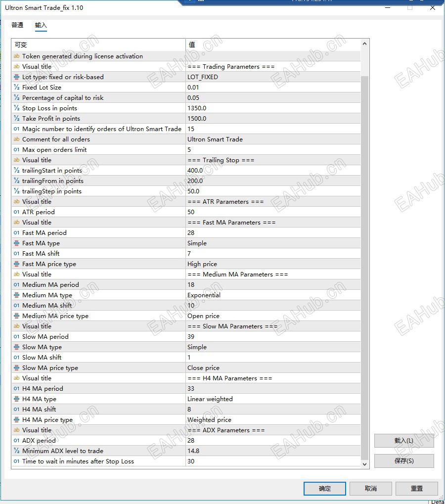Click the double-type icon beside trailingStep in points
Viewport: 445px width, 504px height.
coord(16,191)
